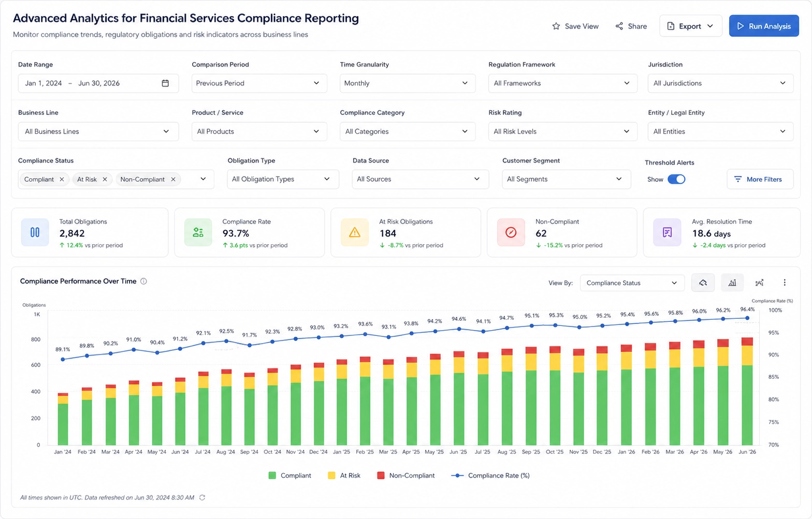The image size is (812, 519).
Task: Click the At Risk Obligations warning icon
Action: coord(354,232)
